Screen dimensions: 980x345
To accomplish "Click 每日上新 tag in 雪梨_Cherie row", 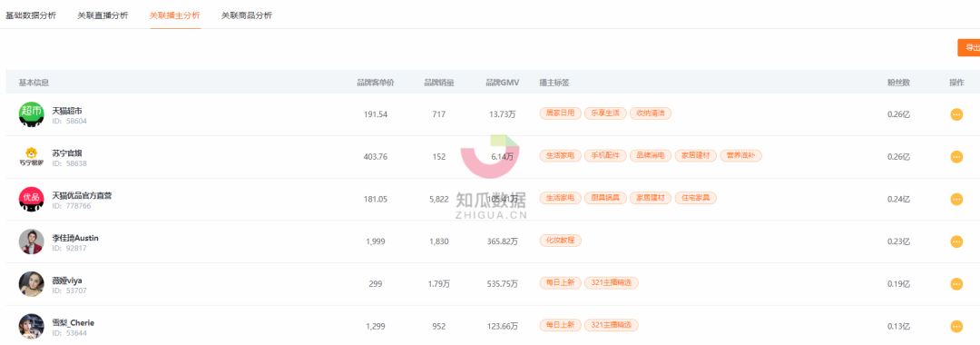I will (561, 326).
